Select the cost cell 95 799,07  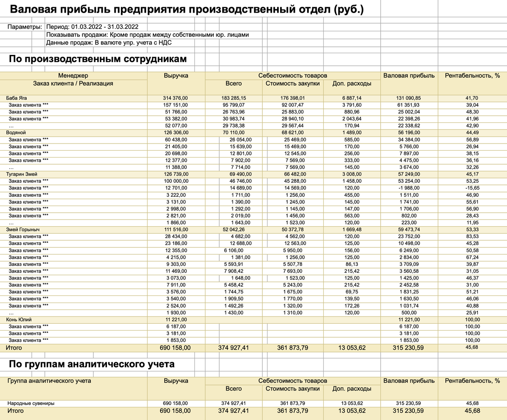click(x=234, y=105)
